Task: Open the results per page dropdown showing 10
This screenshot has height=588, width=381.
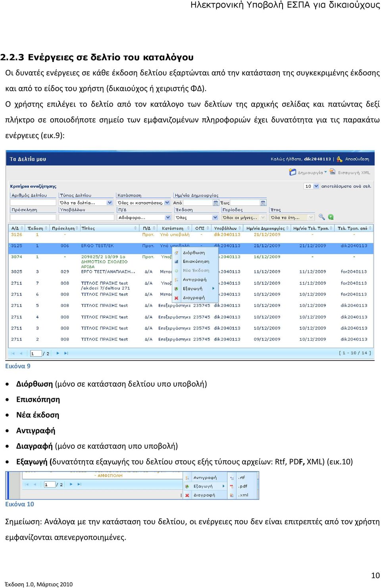Action: click(312, 186)
